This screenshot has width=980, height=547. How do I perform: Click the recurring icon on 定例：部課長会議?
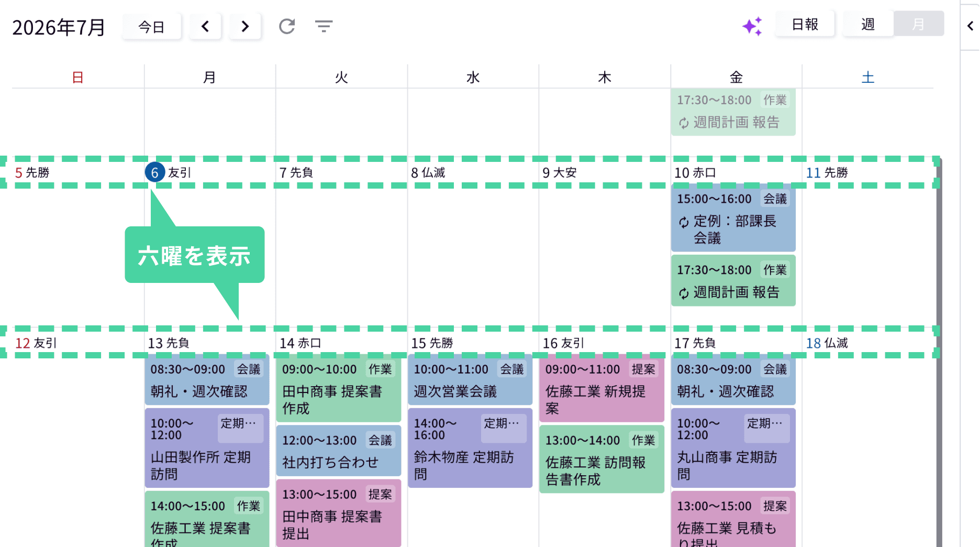(x=684, y=222)
